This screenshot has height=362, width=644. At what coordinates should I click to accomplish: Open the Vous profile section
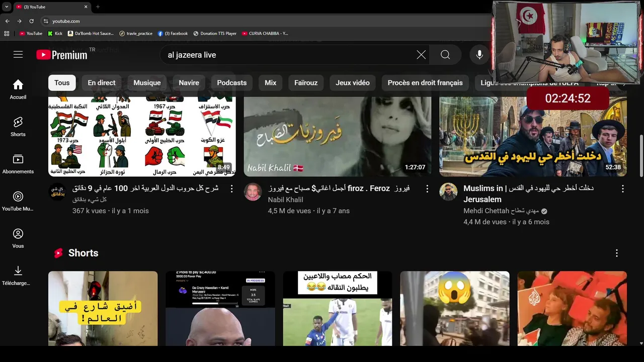18,238
